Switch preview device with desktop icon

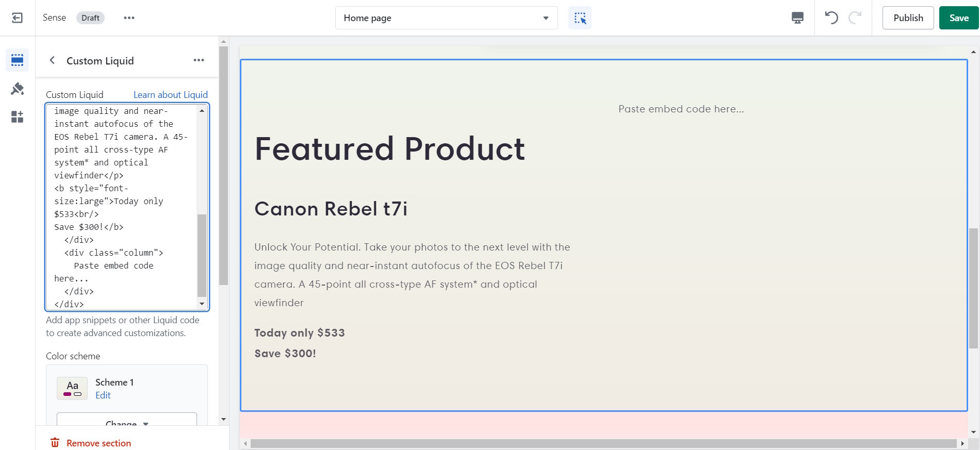797,18
